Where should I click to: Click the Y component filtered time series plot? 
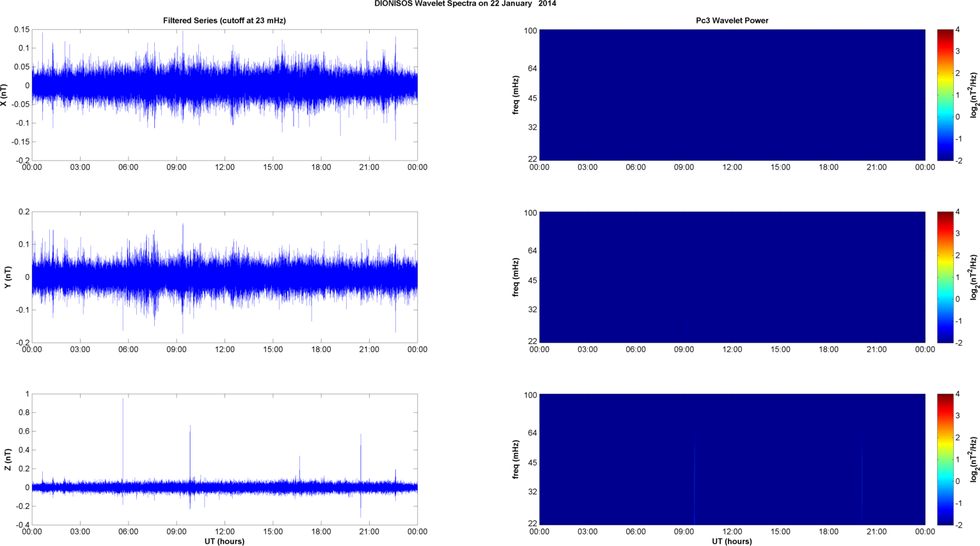tap(225, 277)
